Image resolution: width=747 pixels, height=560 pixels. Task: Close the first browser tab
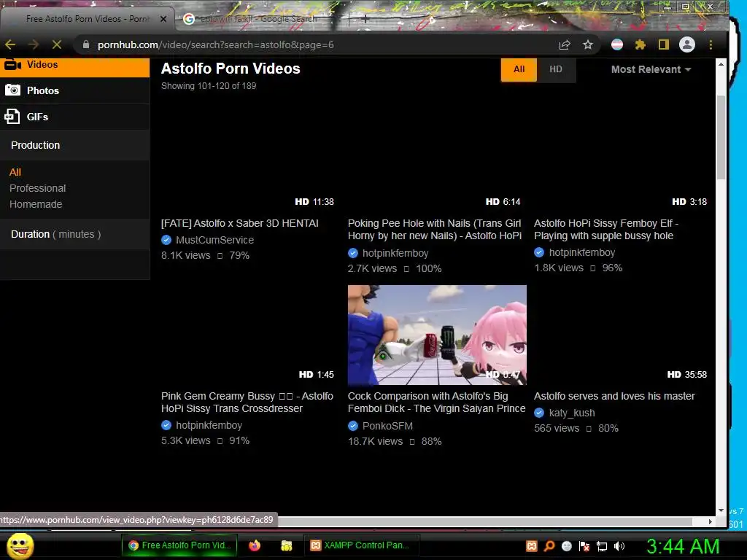(x=163, y=19)
